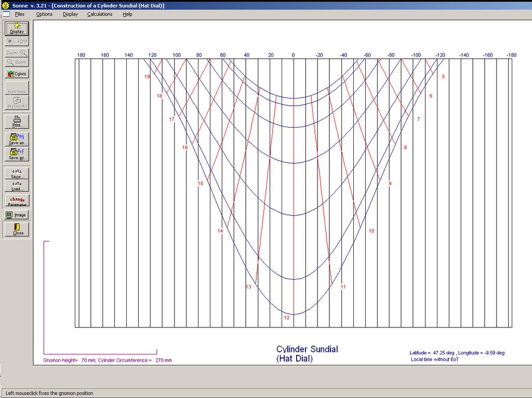Open the Calculations menu
The width and height of the screenshot is (532, 398).
coord(99,14)
